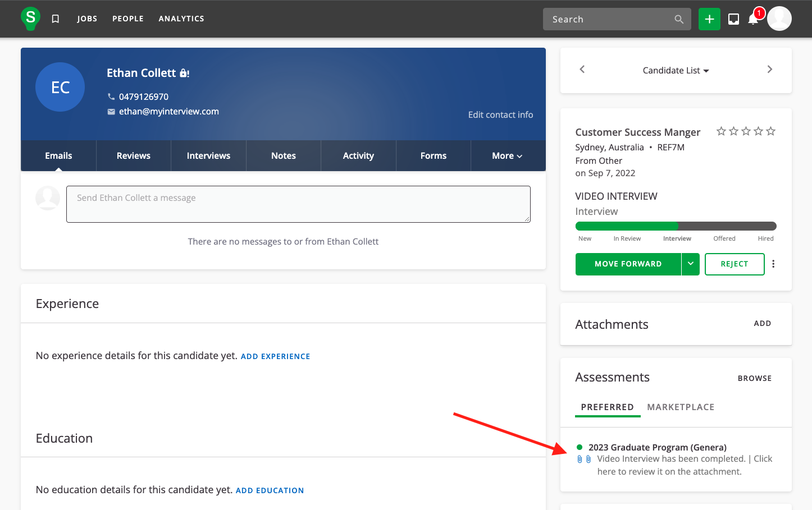The width and height of the screenshot is (812, 510).
Task: Click the SmartRecruiters green logo icon
Action: [x=30, y=19]
